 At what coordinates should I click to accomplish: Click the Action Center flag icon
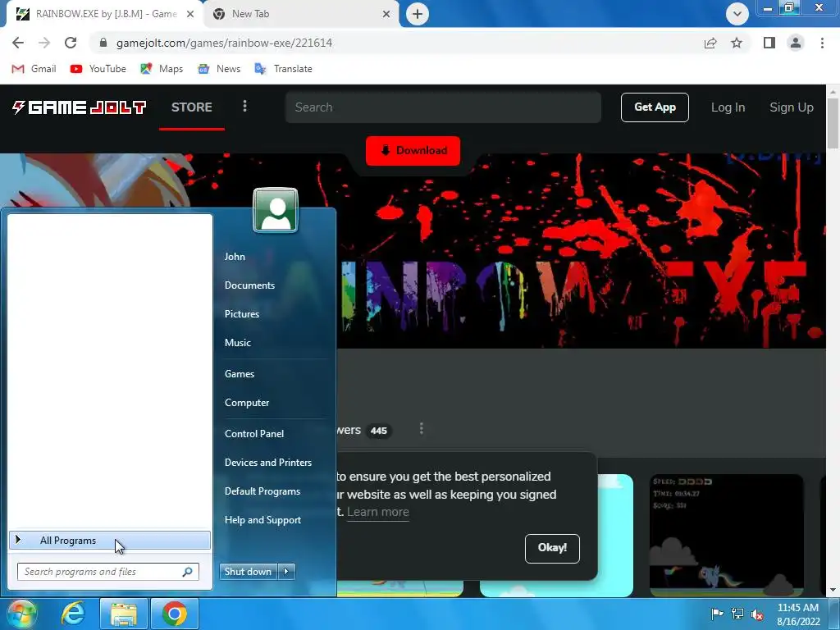[717, 614]
